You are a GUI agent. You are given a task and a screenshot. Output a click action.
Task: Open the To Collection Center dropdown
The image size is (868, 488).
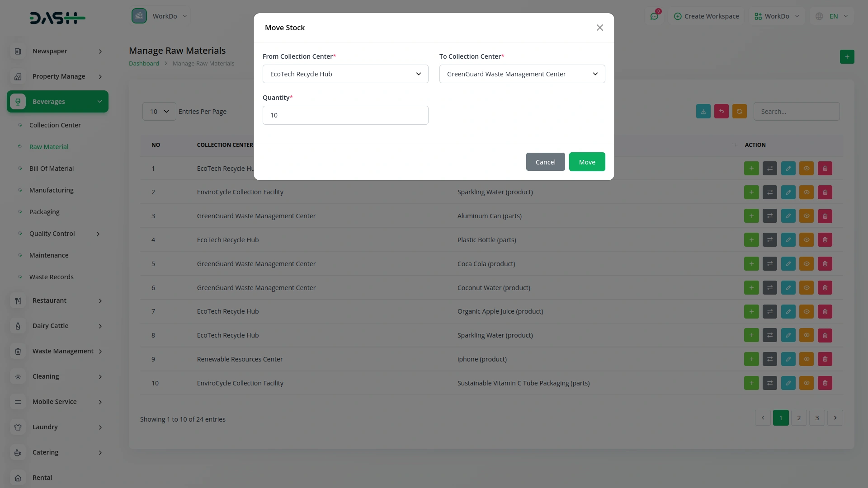[x=522, y=74]
